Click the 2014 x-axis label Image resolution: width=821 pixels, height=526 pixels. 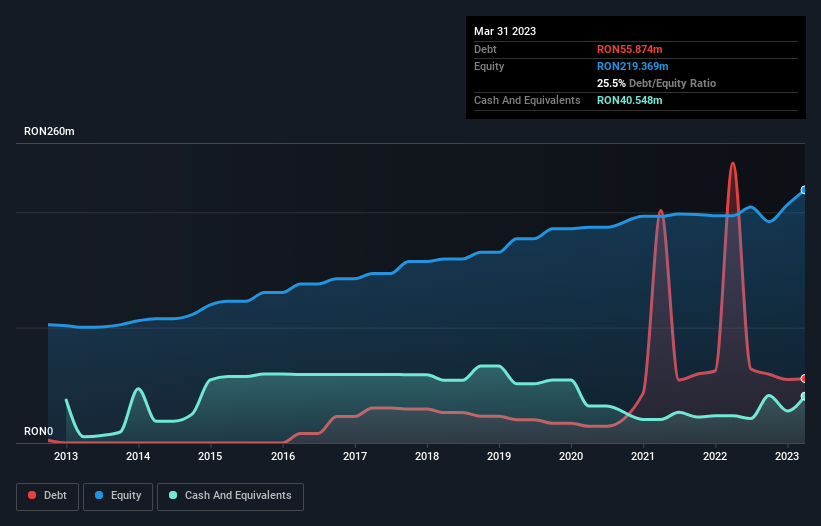pyautogui.click(x=138, y=456)
